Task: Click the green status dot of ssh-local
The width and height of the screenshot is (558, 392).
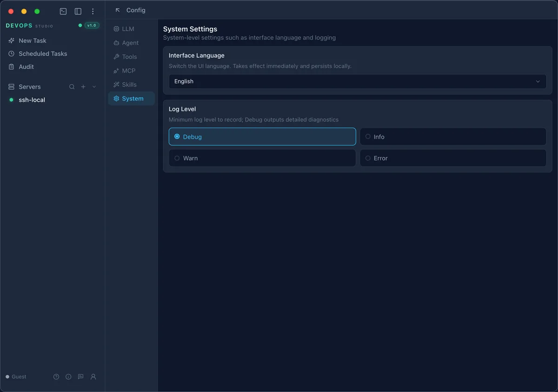Action: (x=12, y=100)
